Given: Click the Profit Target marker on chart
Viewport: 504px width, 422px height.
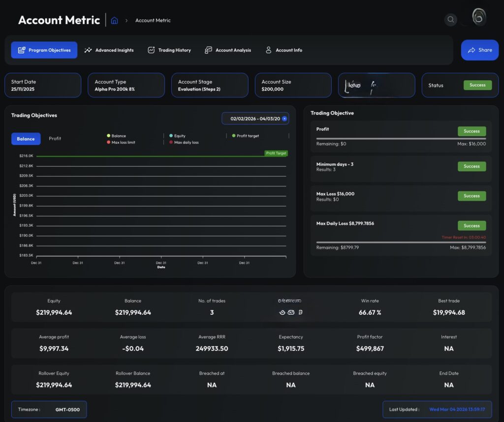Looking at the screenshot, I should pyautogui.click(x=276, y=153).
